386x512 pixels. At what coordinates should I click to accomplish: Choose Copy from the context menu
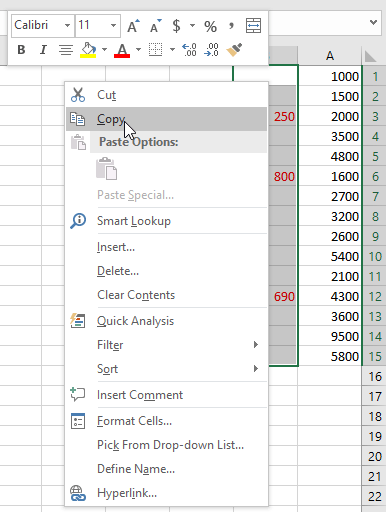167,119
